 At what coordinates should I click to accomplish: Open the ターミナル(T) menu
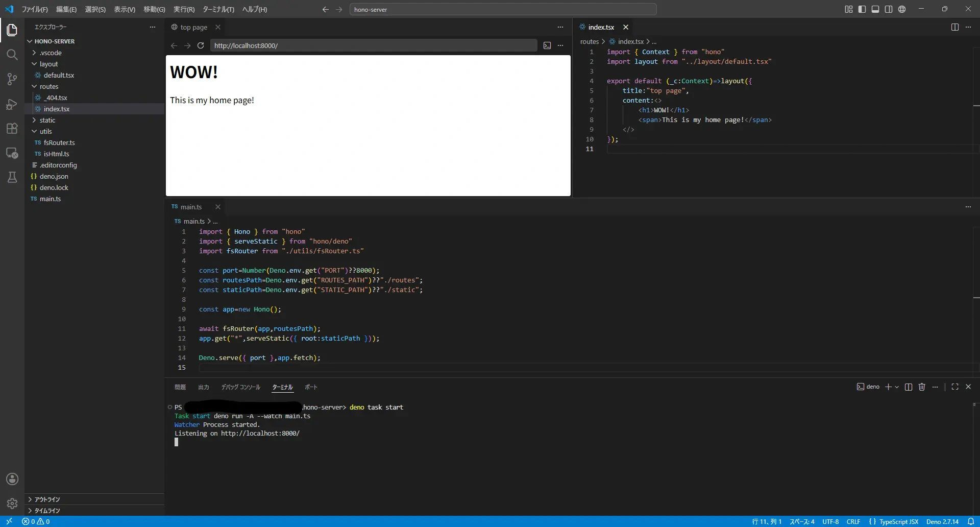coord(218,9)
